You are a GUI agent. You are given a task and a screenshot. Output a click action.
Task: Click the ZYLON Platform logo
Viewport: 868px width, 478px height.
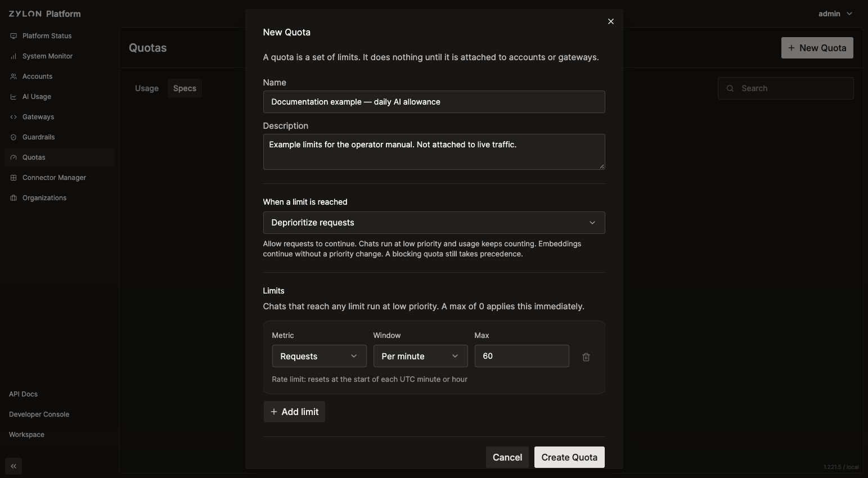pyautogui.click(x=44, y=13)
